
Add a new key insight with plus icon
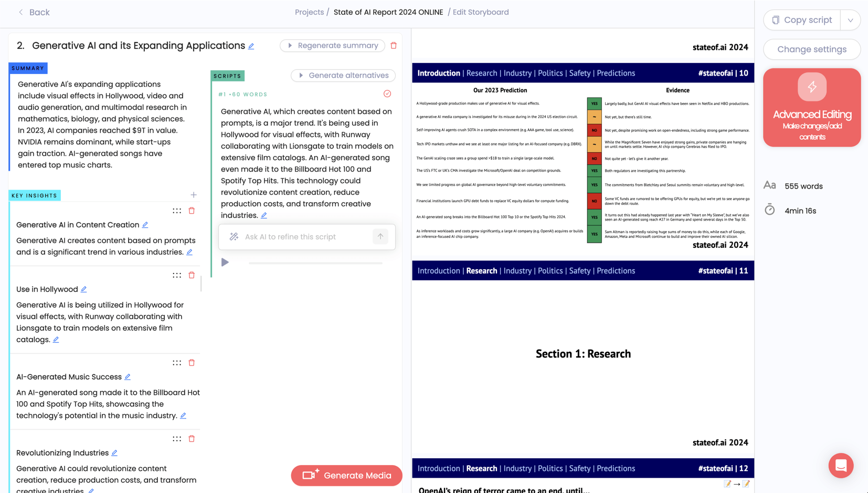click(x=194, y=195)
